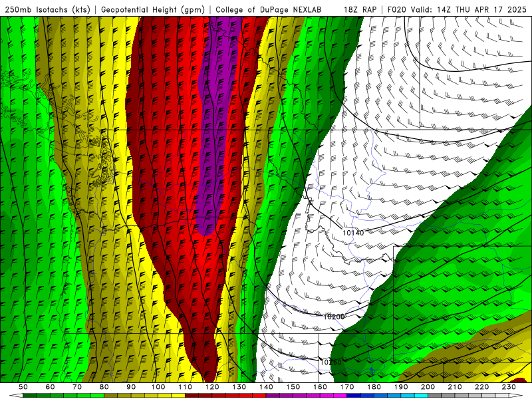Click the "18Z RAP" model run label
This screenshot has height=399, width=532.
pyautogui.click(x=360, y=9)
